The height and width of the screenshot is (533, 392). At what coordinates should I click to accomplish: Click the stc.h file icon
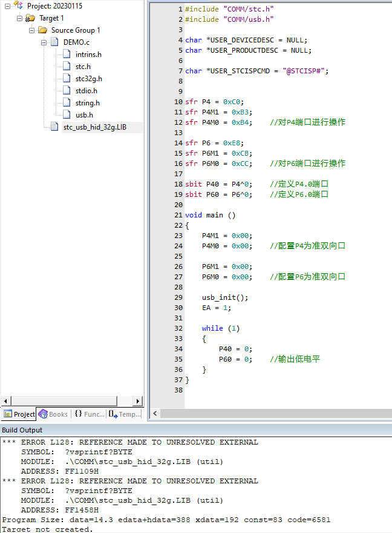pos(67,66)
